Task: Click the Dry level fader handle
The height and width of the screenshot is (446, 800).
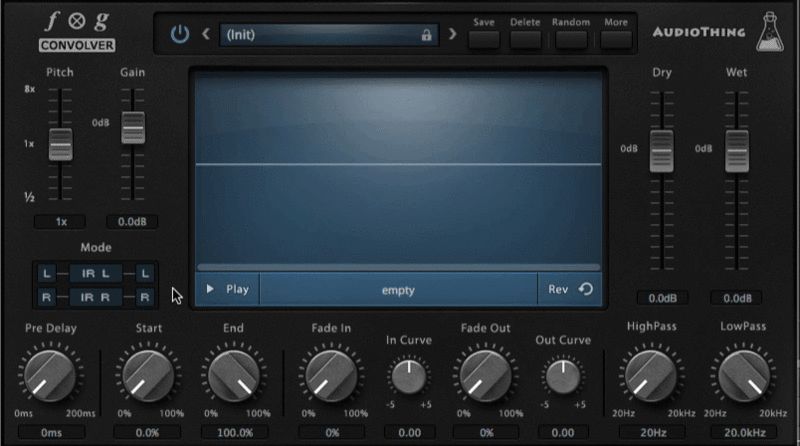Action: tap(662, 151)
